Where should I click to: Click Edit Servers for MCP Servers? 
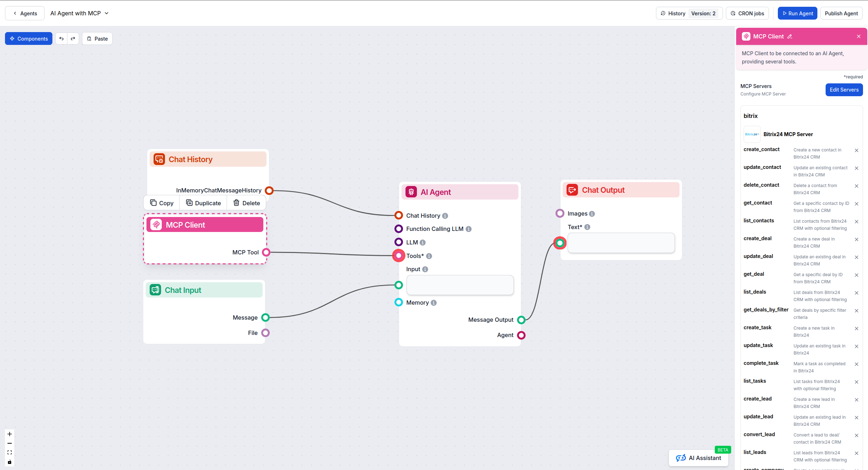[x=844, y=89]
